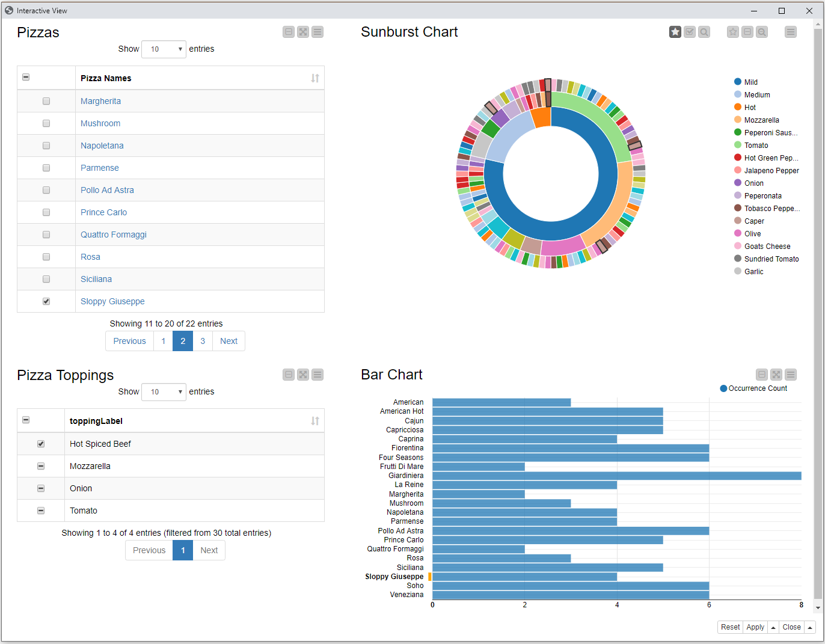Image resolution: width=825 pixels, height=644 pixels.
Task: Click the magnifier zoom icon in the Sunburst Chart toolbar
Action: coord(704,32)
